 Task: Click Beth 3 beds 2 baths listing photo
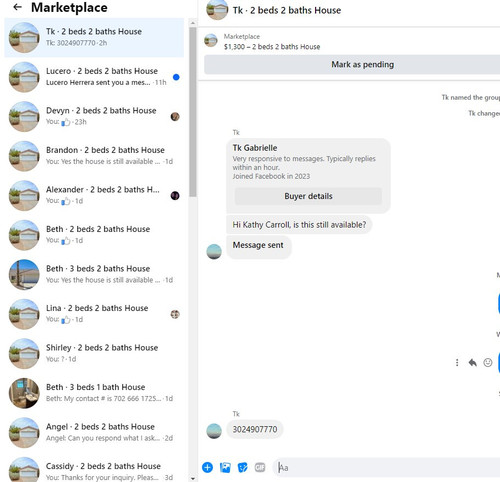point(24,275)
